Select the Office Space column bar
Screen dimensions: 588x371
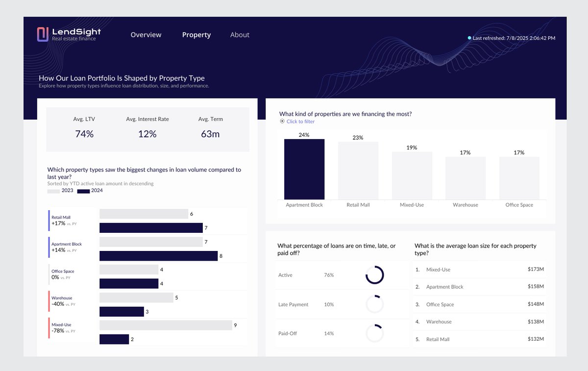519,178
